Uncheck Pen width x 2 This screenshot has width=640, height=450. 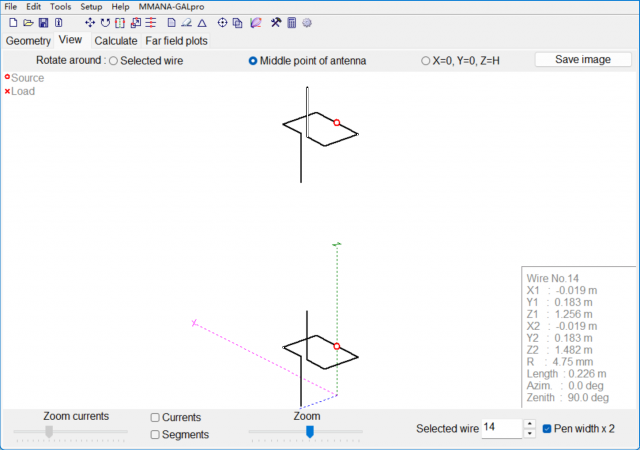547,428
